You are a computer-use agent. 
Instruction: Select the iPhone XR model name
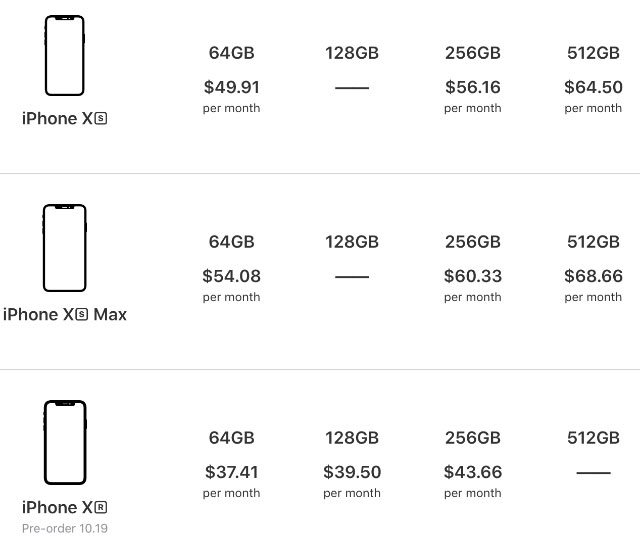tap(64, 507)
